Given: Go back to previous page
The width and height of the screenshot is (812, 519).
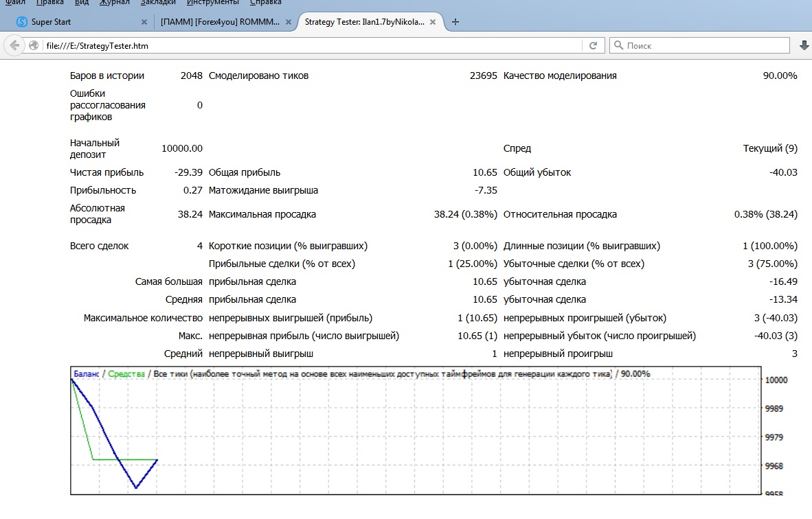Looking at the screenshot, I should [14, 45].
